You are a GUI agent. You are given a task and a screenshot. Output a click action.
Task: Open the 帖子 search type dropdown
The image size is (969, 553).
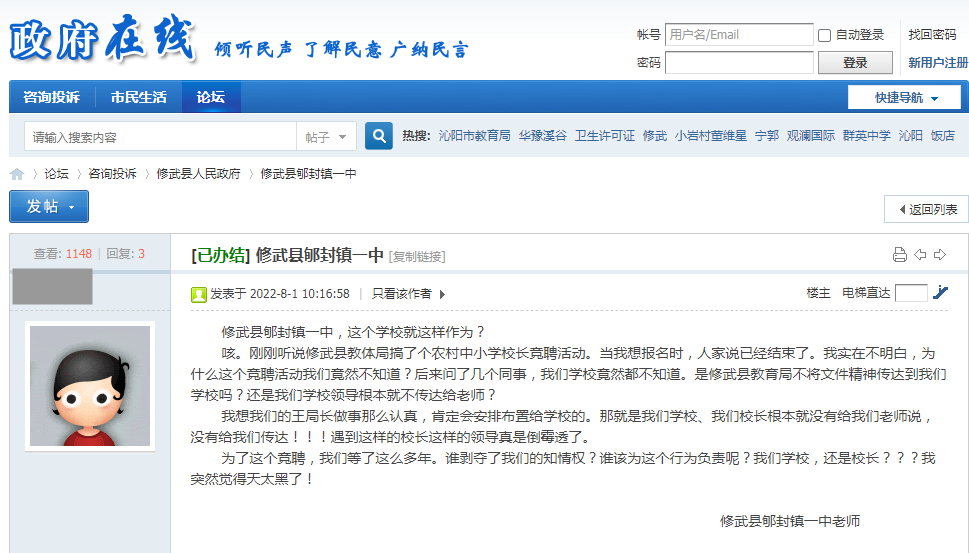(x=328, y=137)
